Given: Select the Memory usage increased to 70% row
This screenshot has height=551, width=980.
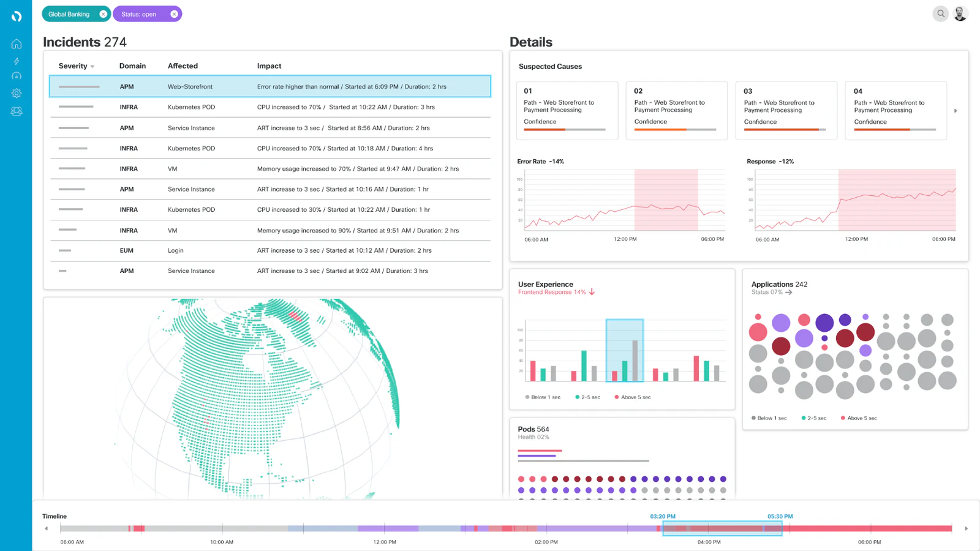Looking at the screenshot, I should [270, 168].
